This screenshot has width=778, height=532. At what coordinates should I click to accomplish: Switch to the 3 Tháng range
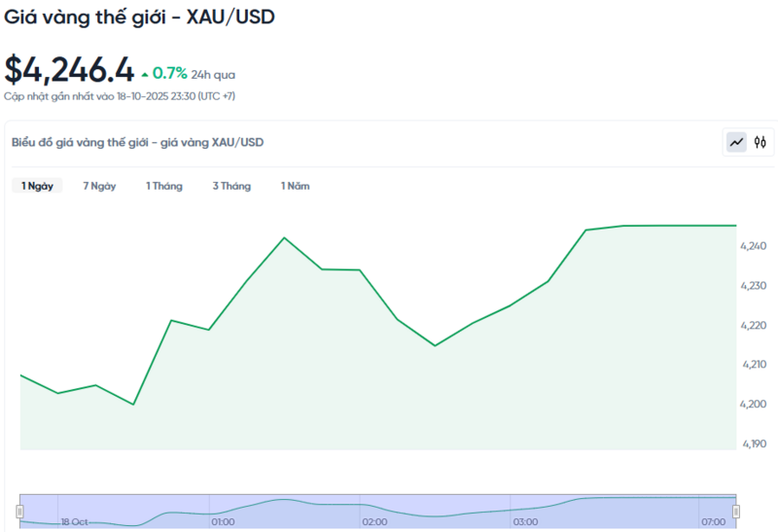point(231,186)
